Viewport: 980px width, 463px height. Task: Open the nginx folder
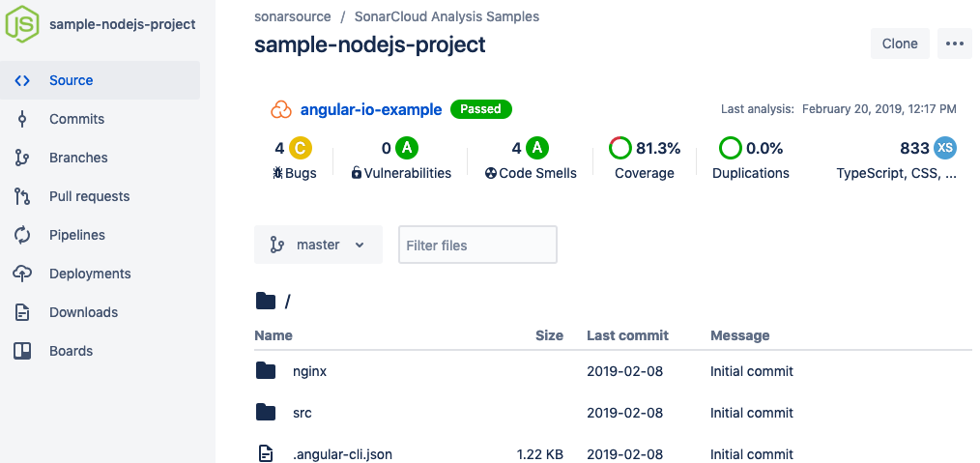[309, 371]
